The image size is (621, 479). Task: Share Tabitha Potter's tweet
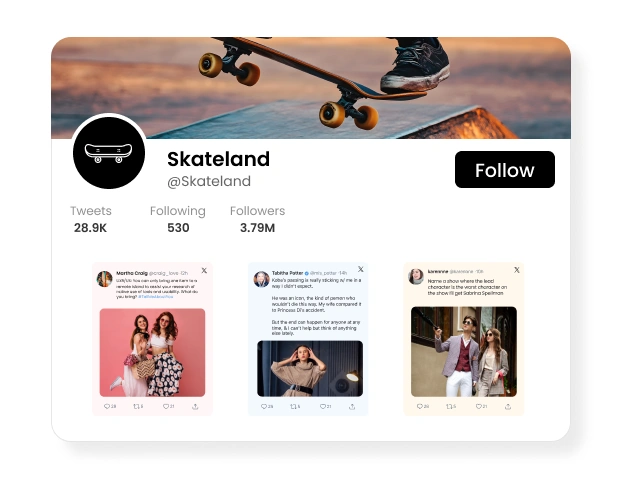(352, 406)
